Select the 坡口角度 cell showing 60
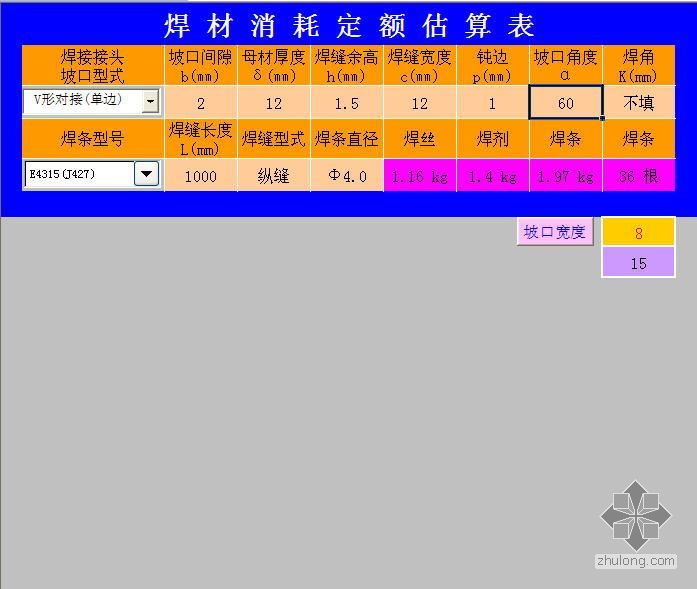This screenshot has width=697, height=589. coord(566,103)
